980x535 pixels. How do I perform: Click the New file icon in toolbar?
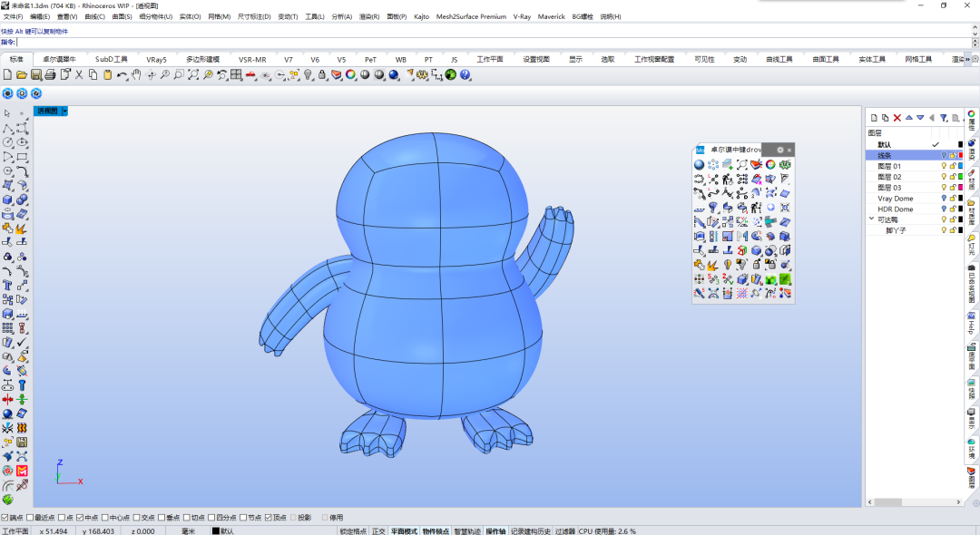pyautogui.click(x=7, y=75)
